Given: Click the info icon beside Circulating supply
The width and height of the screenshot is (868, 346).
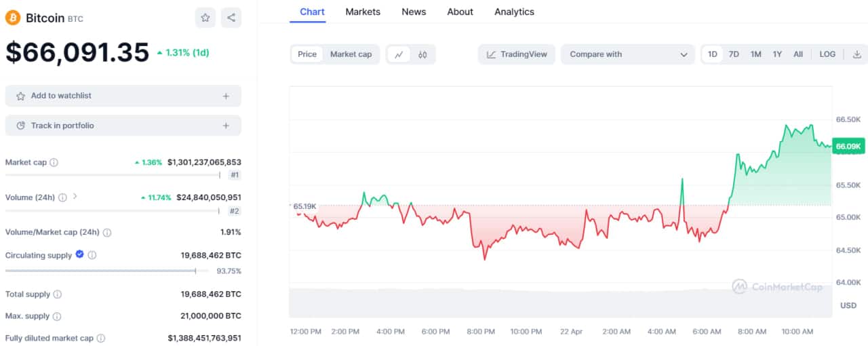Looking at the screenshot, I should [x=92, y=255].
